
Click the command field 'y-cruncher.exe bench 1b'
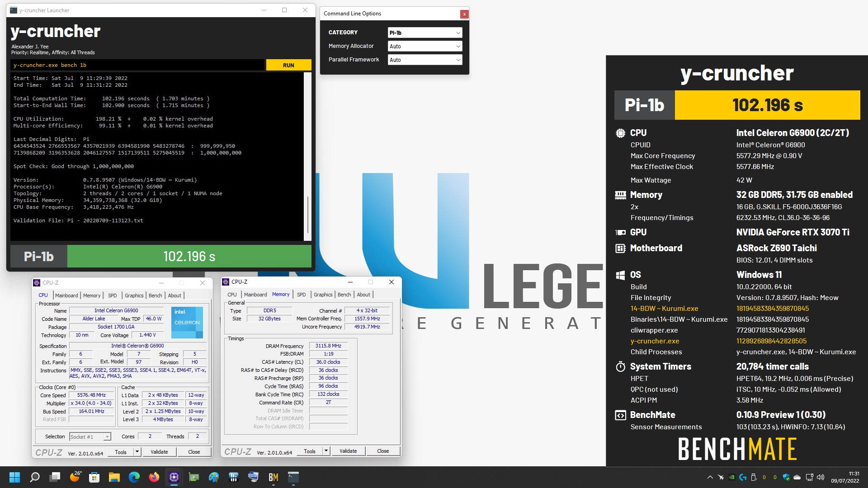point(137,65)
